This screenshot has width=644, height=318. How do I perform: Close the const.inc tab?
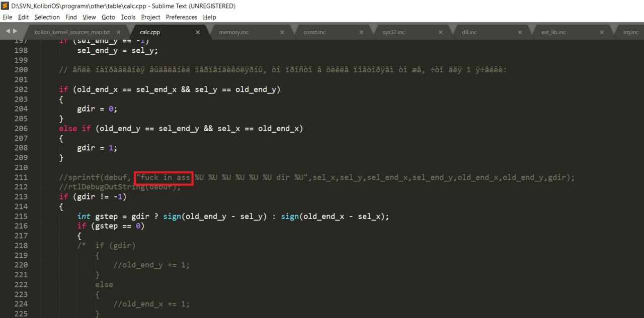pos(361,32)
